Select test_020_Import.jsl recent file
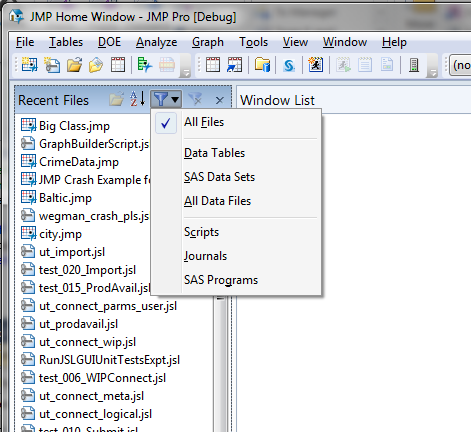 [x=78, y=270]
